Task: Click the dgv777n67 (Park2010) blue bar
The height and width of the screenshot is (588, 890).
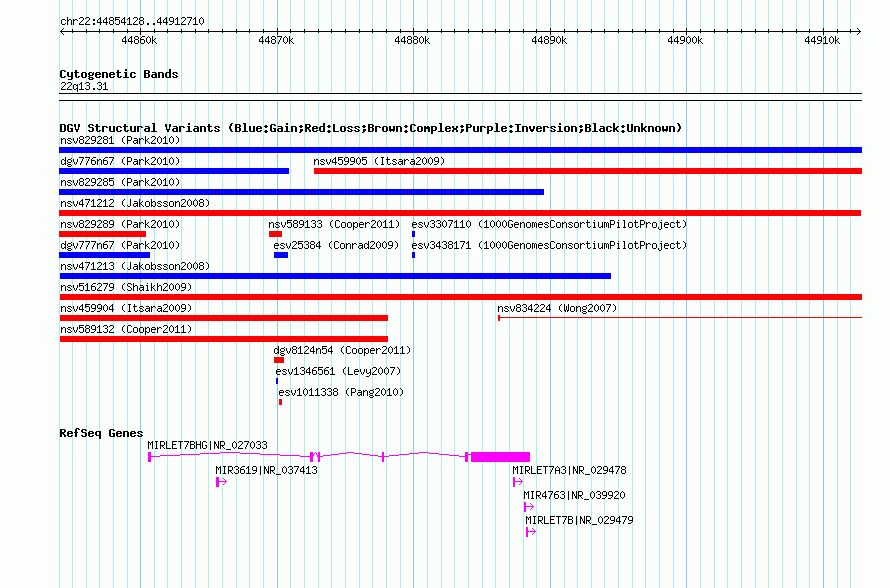Action: coord(104,255)
